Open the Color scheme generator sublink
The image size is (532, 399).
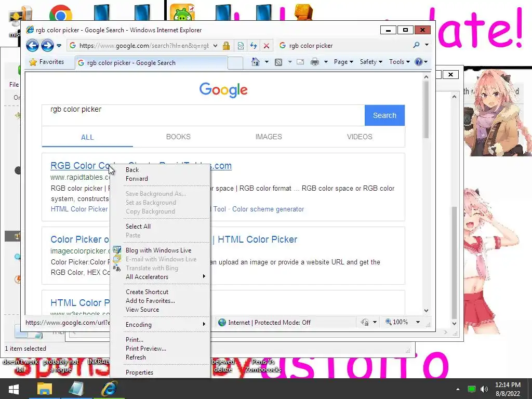(268, 209)
